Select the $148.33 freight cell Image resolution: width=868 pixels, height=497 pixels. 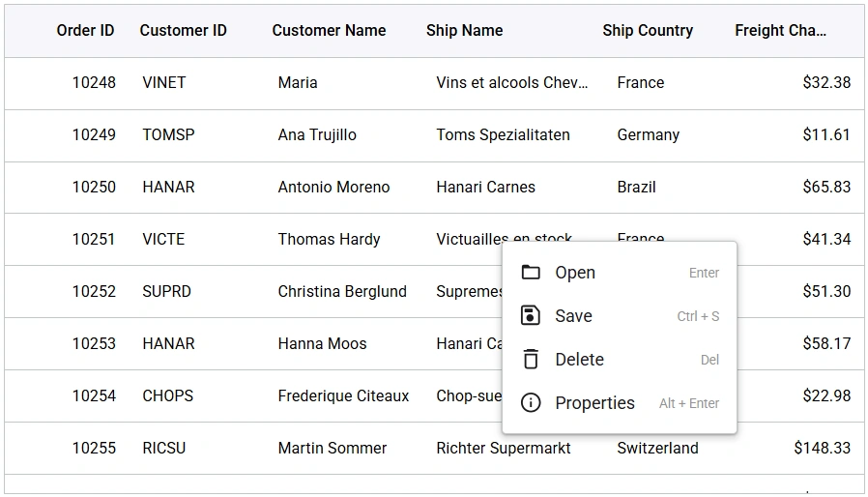click(x=822, y=448)
